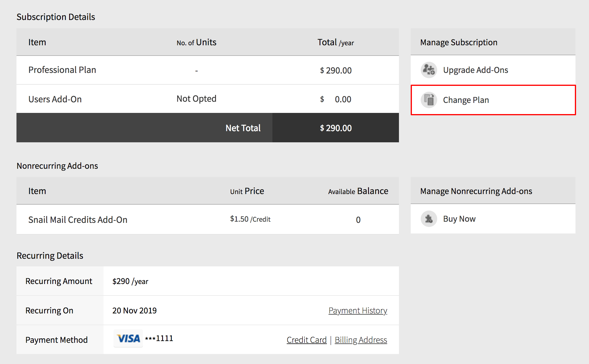The height and width of the screenshot is (364, 589).
Task: Click the Users Add-On row
Action: point(55,99)
